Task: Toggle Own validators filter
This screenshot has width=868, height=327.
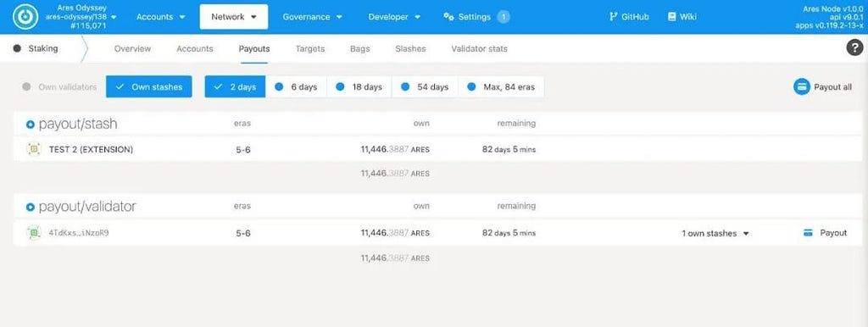Action: tap(59, 87)
